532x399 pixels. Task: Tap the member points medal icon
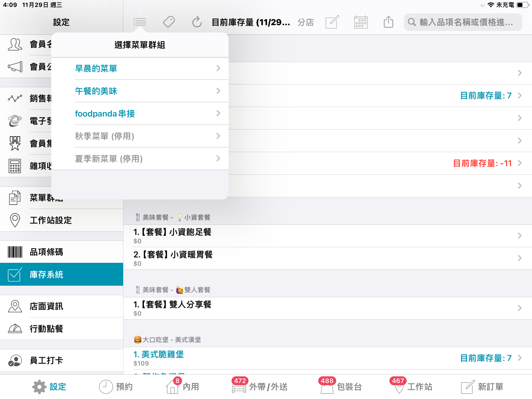(x=15, y=143)
